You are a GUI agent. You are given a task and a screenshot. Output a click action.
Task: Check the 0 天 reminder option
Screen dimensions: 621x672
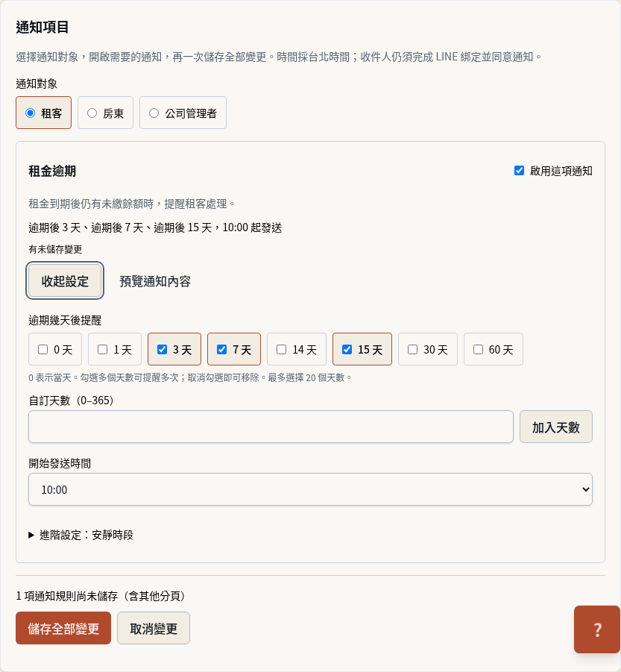tap(55, 349)
